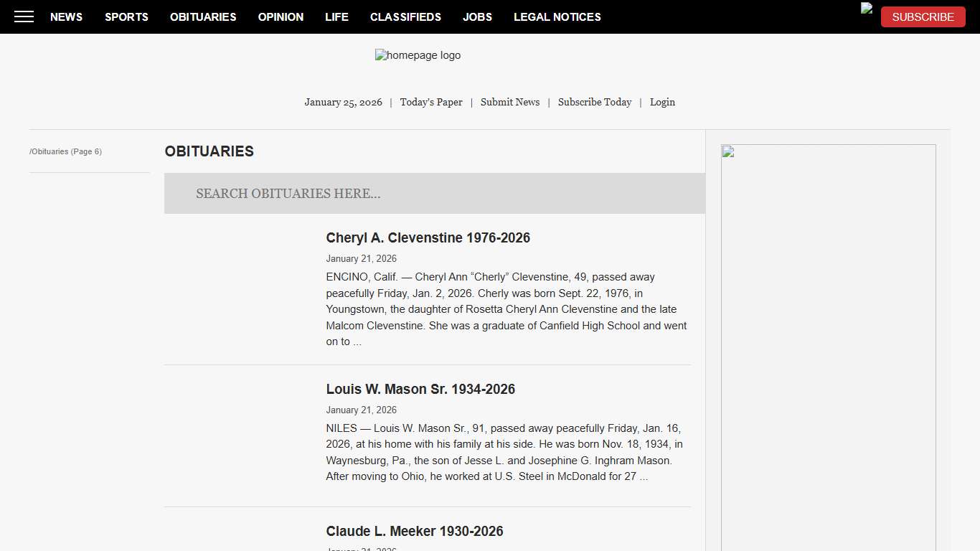This screenshot has height=551, width=980.
Task: Select Obituaries in the top navigation
Action: pyautogui.click(x=203, y=17)
